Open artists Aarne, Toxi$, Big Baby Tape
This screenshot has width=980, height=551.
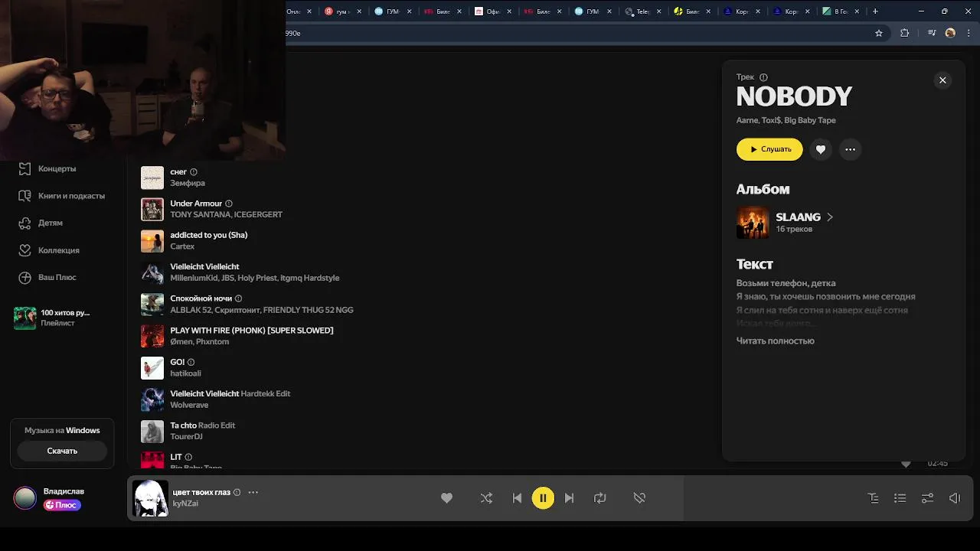(786, 120)
